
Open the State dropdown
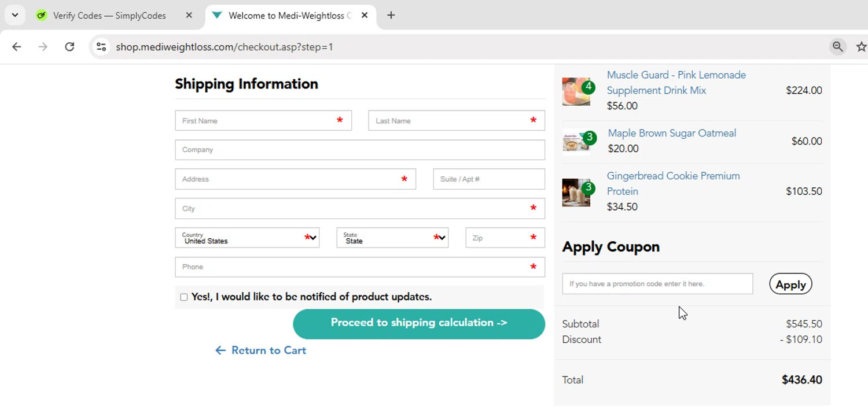(392, 238)
